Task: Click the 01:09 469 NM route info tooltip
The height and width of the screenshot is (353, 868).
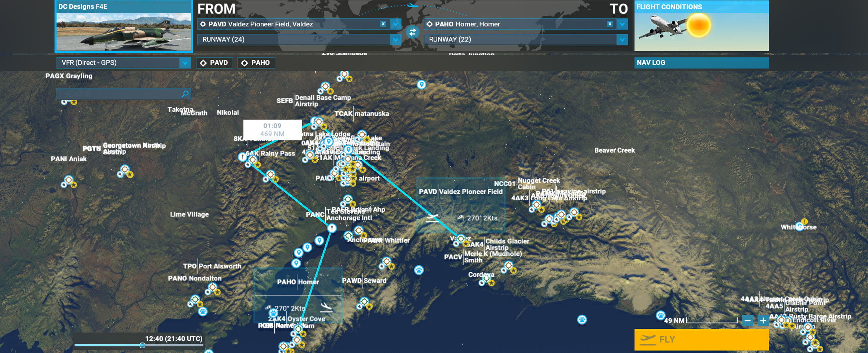Action: (x=272, y=130)
